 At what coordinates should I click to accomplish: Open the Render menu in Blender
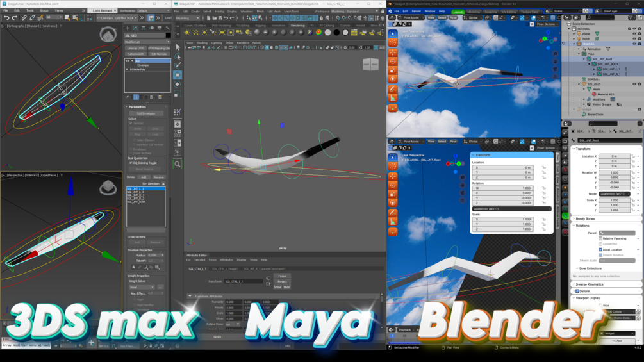[x=416, y=11]
